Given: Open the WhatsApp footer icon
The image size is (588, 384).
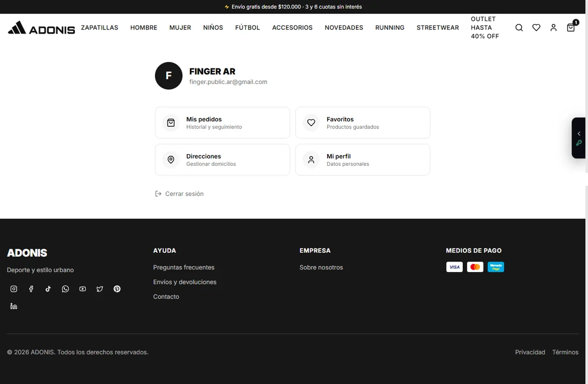Looking at the screenshot, I should point(65,289).
